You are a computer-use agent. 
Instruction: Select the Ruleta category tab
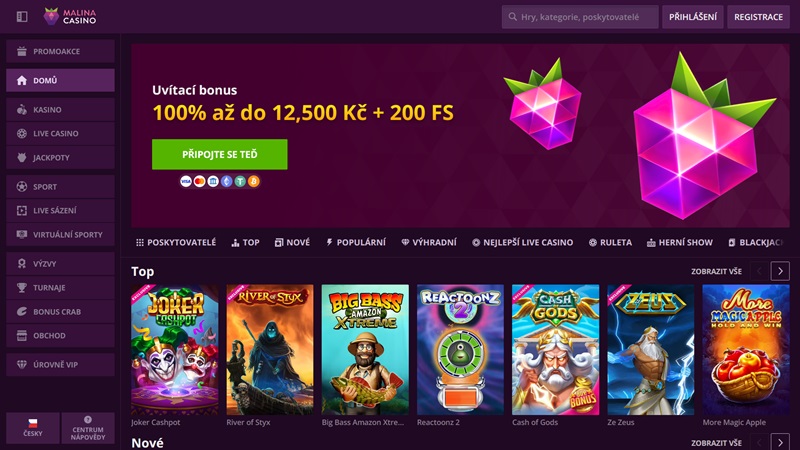click(x=610, y=242)
